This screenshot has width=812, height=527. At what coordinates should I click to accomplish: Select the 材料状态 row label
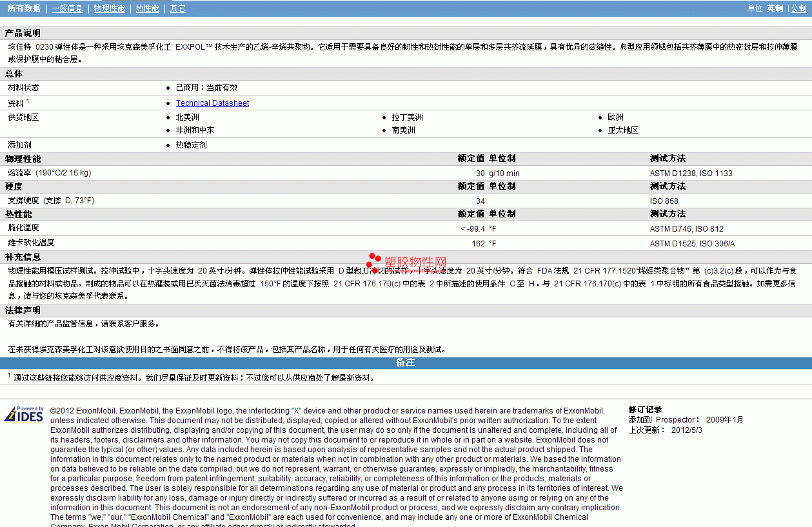pos(24,88)
